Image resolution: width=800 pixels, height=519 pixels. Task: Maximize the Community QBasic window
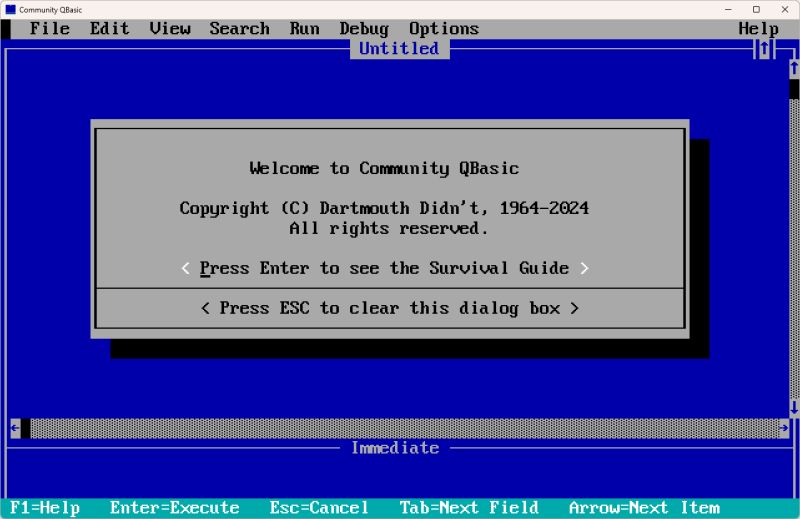point(756,9)
